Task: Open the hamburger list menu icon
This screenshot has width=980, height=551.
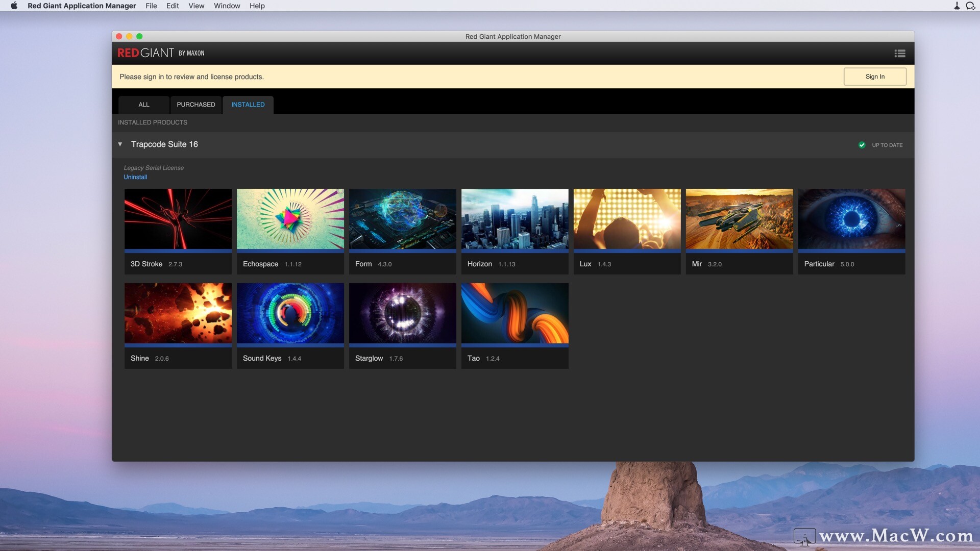Action: tap(900, 53)
